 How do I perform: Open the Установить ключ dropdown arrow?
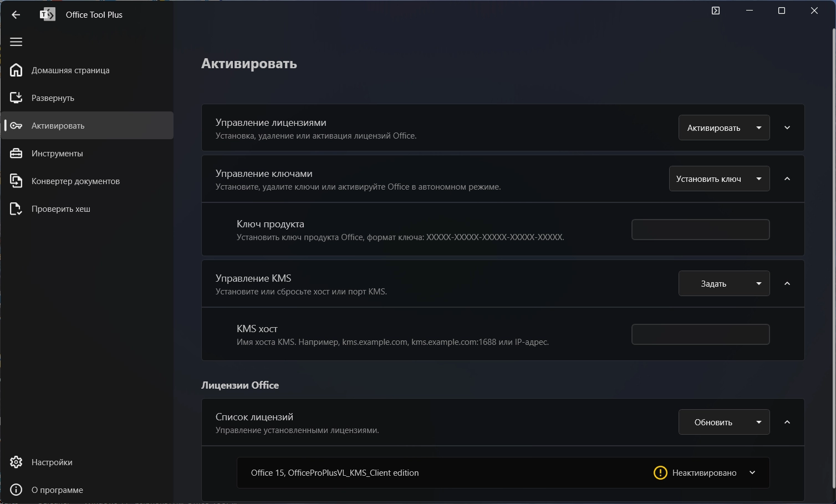click(759, 179)
